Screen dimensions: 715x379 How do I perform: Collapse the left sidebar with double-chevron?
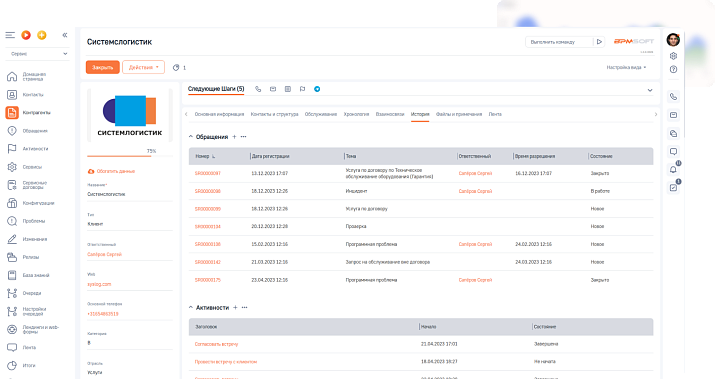point(65,35)
